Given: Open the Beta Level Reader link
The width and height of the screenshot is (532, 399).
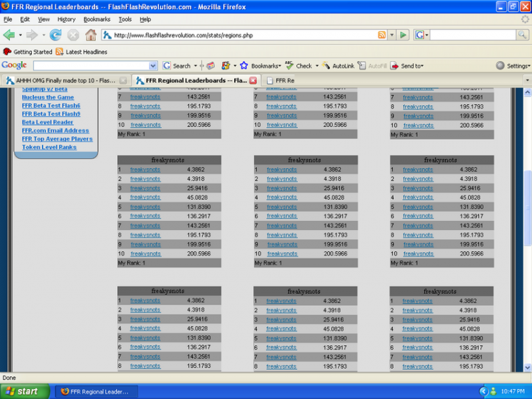Looking at the screenshot, I should click(x=48, y=122).
